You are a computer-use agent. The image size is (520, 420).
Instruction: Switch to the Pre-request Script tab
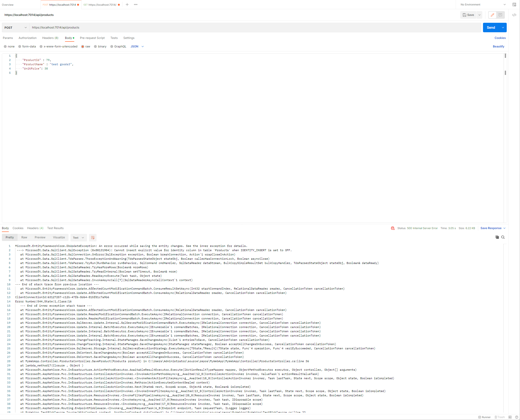click(92, 38)
